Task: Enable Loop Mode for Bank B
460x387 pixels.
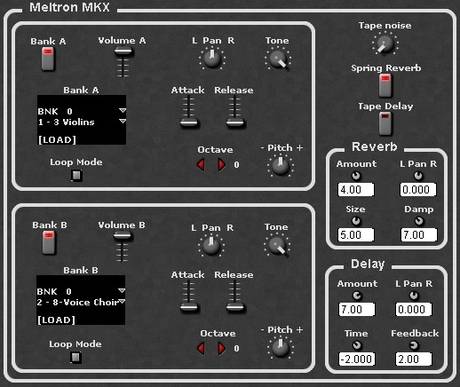Action: (76, 357)
